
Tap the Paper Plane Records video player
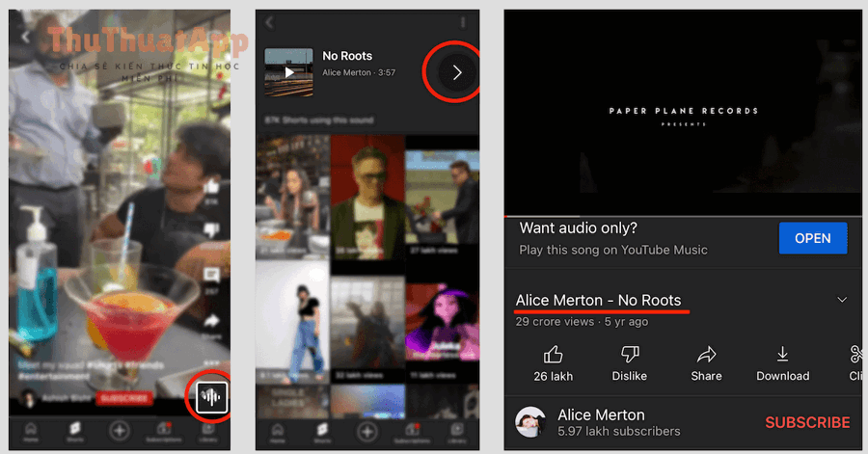tap(683, 112)
